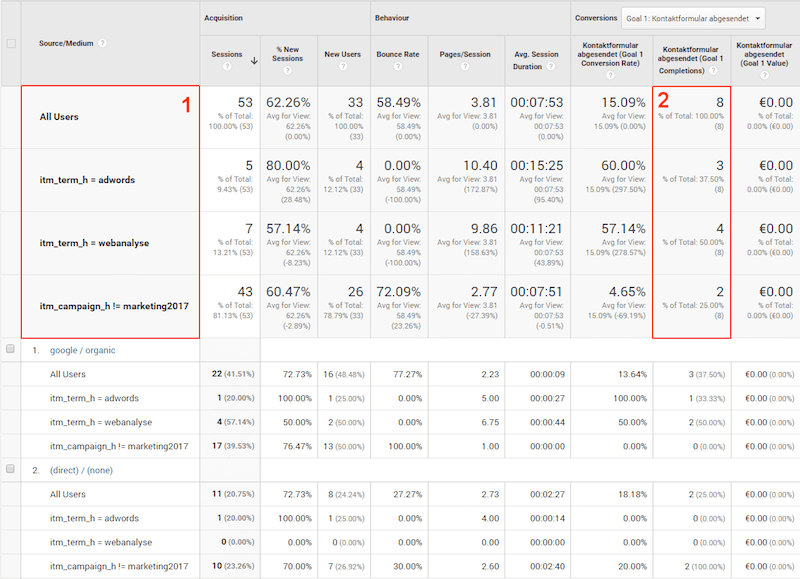The width and height of the screenshot is (800, 579).
Task: Click the 00:00:09 duration cell
Action: click(x=547, y=374)
